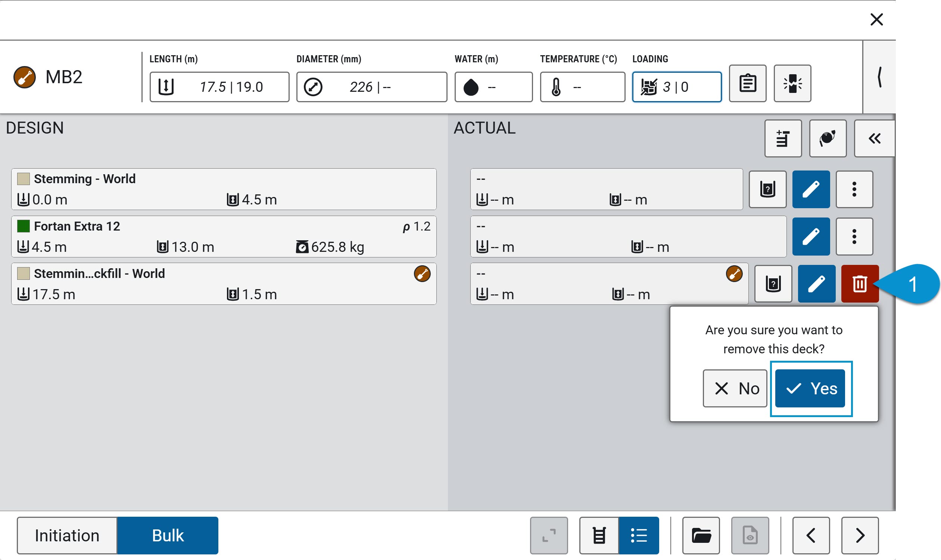This screenshot has height=560, width=941.
Task: Open more options for first actual deck
Action: (854, 189)
